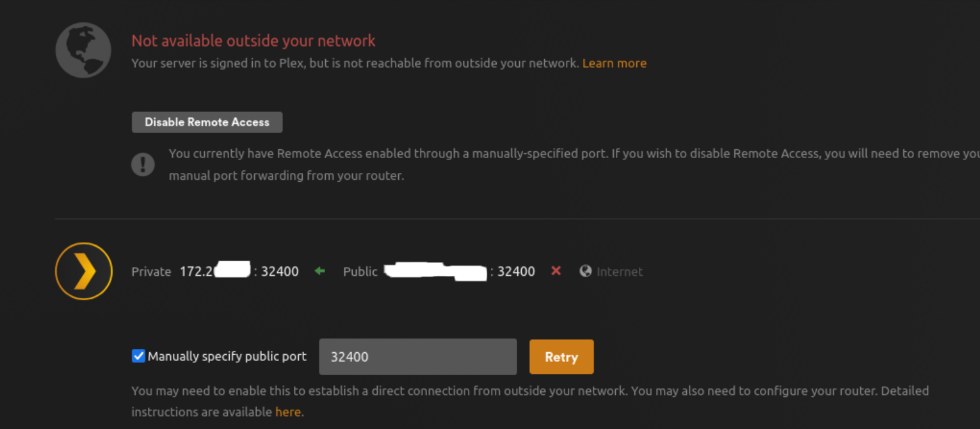Click the large gray globe status icon
Image resolution: width=980 pixels, height=429 pixels.
[x=83, y=50]
